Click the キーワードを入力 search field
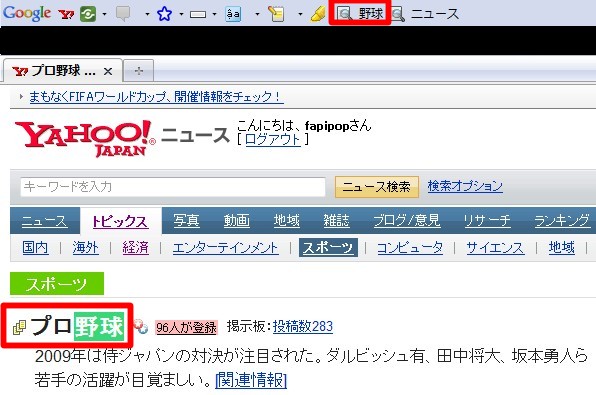The image size is (596, 395). (173, 187)
